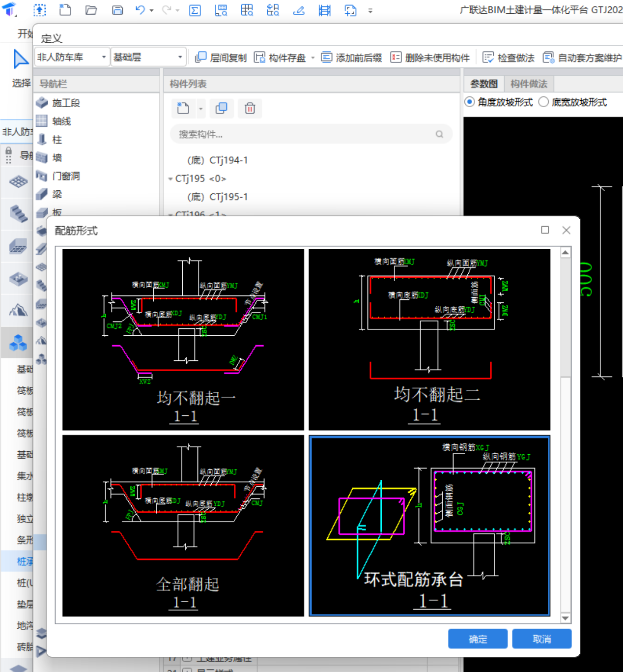Select (底) CTj195-1 in component list
Viewport: 623px width, 672px height.
tap(218, 197)
